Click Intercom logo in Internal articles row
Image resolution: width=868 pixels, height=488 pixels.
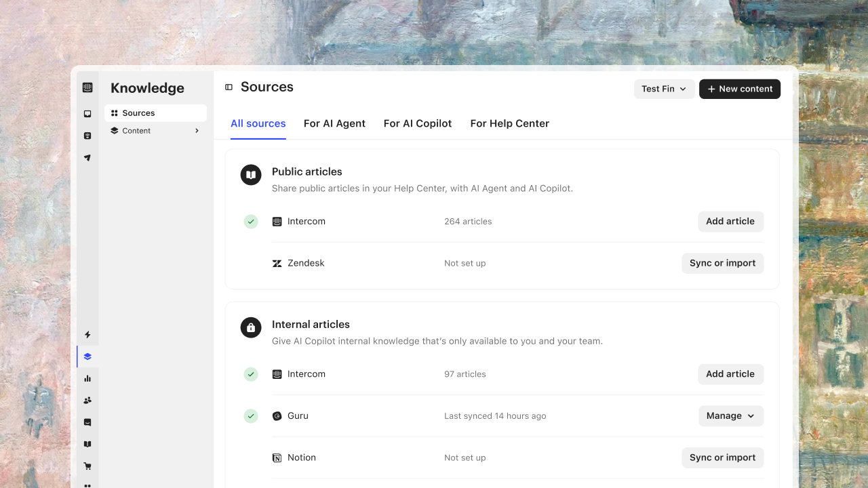click(x=277, y=374)
